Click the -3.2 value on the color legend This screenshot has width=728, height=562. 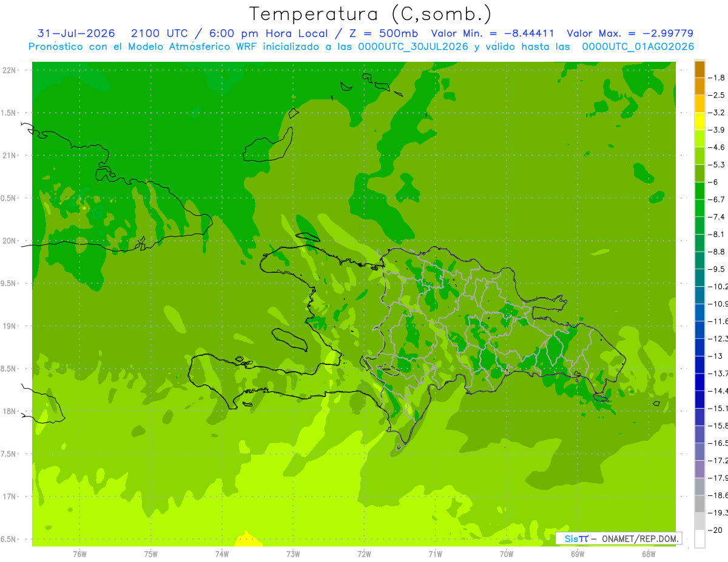coord(717,113)
